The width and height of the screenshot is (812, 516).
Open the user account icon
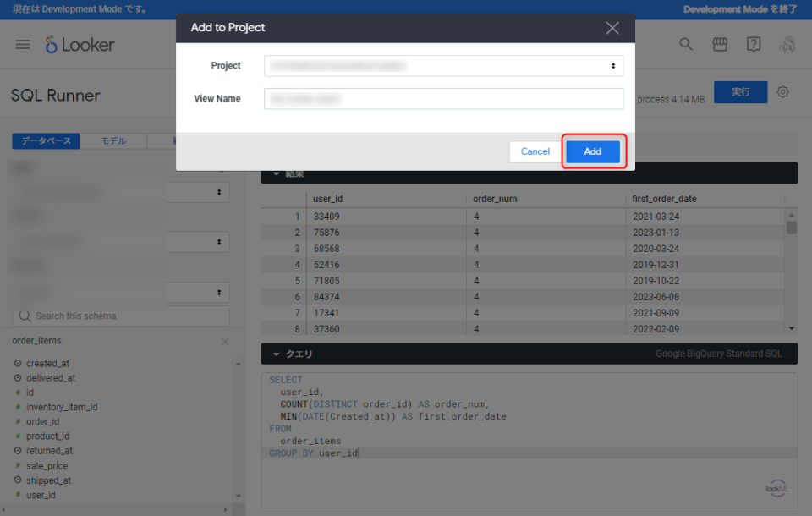[x=787, y=45]
